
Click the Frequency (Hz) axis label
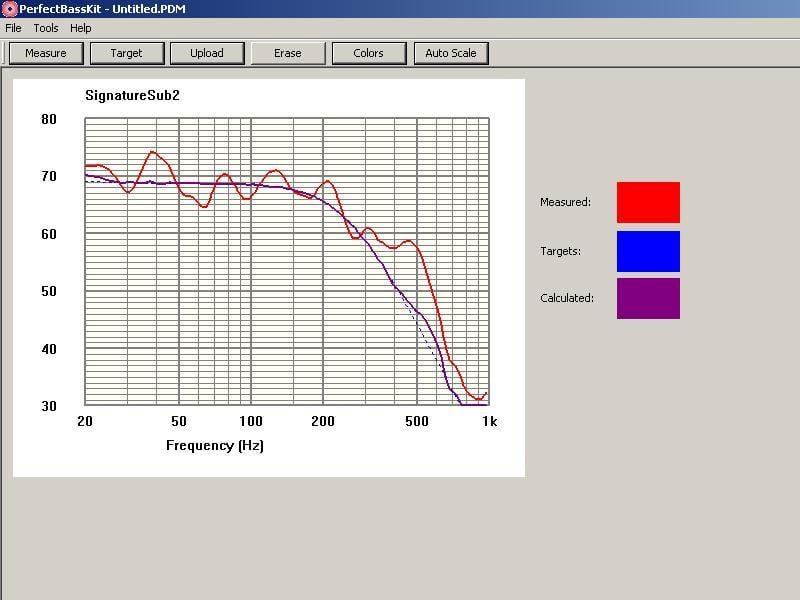[x=214, y=445]
